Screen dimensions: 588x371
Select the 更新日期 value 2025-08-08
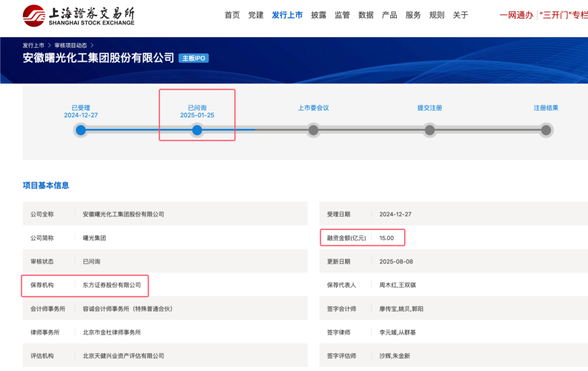pos(396,262)
